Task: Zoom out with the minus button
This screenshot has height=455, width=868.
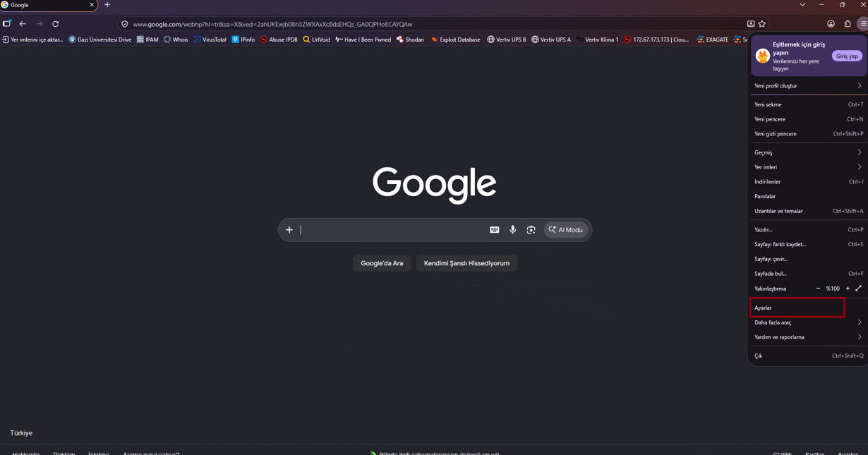Action: coord(818,289)
